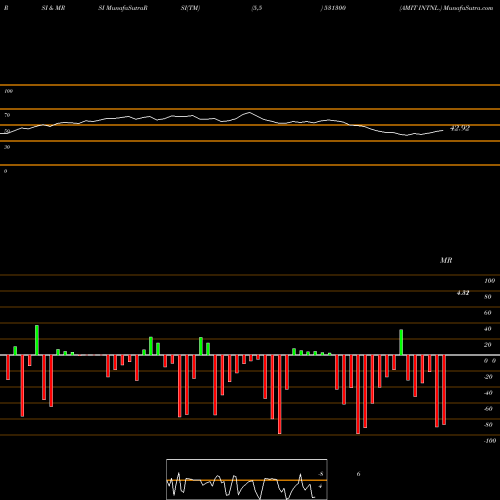Click the MR axis -80 label
The width and height of the screenshot is (500, 500).
click(x=488, y=425)
